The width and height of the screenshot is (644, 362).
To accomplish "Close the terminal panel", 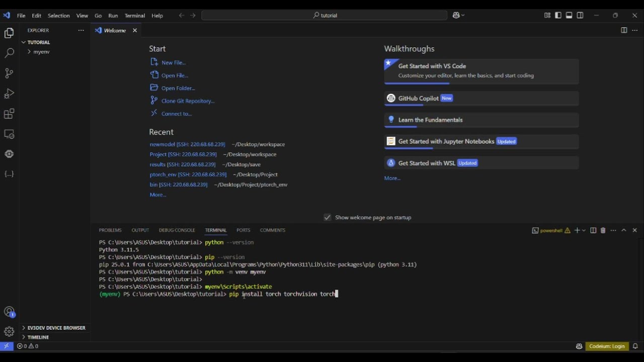I will (634, 230).
